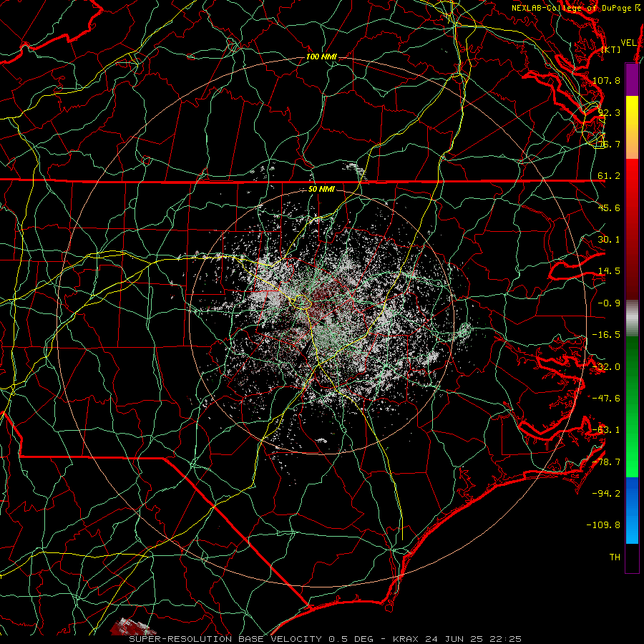Click the -47.6 velocity scale value

click(606, 399)
